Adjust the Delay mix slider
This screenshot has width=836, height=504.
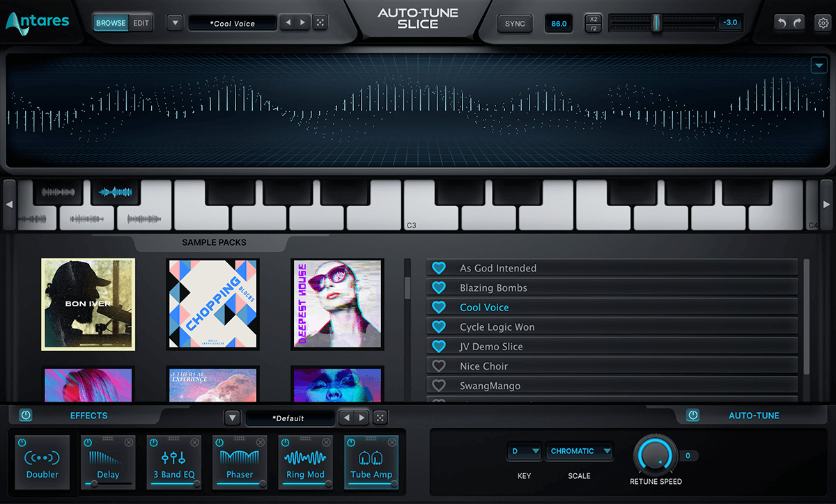pyautogui.click(x=108, y=484)
